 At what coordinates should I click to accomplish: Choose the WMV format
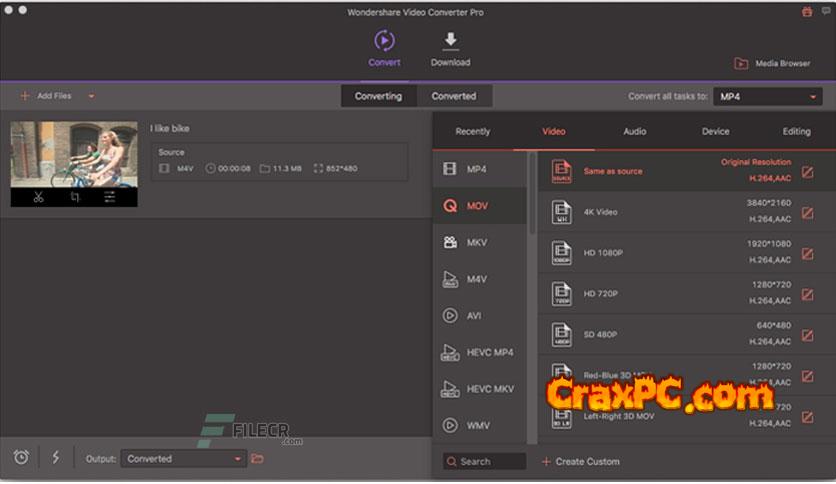(x=479, y=425)
